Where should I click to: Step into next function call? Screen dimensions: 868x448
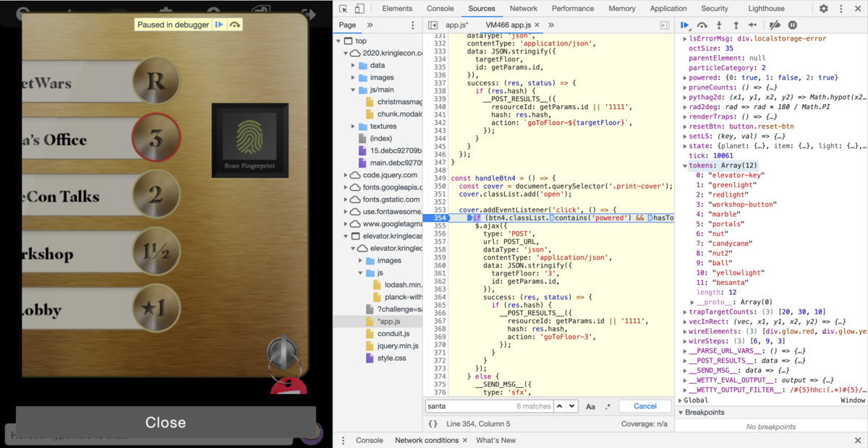pyautogui.click(x=719, y=25)
